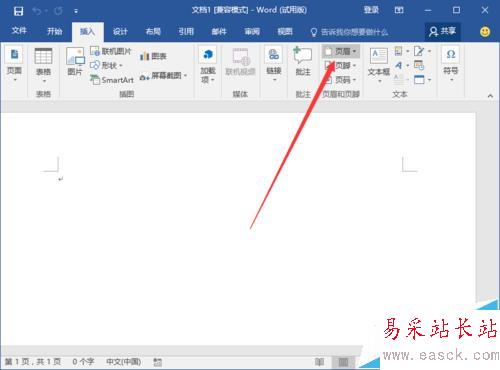The height and width of the screenshot is (370, 500).
Task: Click the proofing icon in the status bar
Action: pyautogui.click(x=158, y=362)
